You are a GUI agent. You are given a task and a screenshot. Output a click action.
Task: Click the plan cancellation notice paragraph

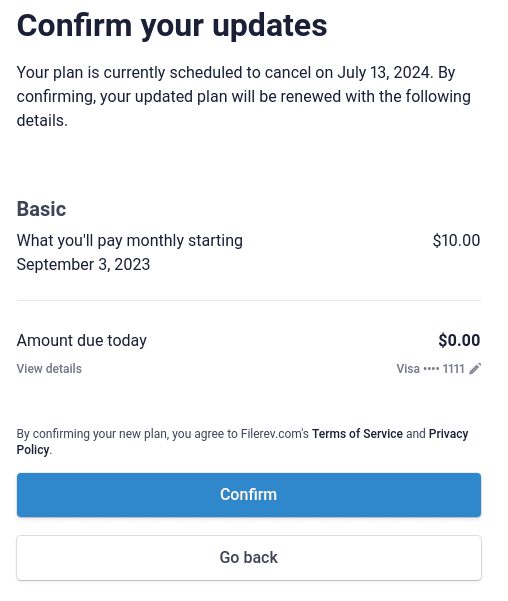[243, 96]
